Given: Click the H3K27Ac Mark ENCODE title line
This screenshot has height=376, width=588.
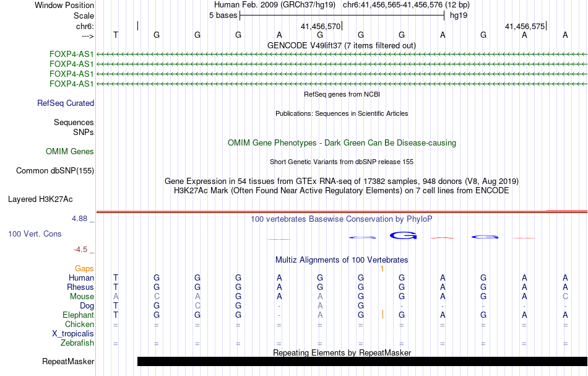Looking at the screenshot, I should click(x=342, y=191).
